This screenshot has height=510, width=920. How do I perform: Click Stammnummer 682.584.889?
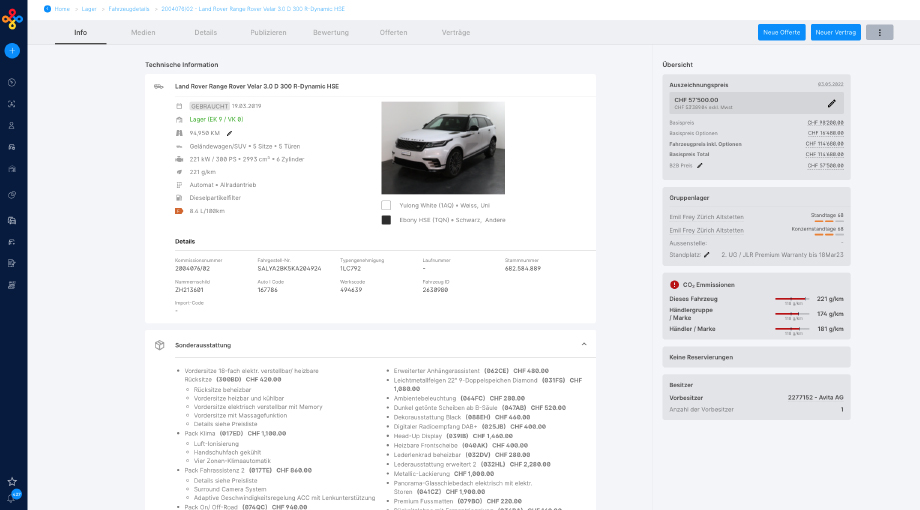pos(523,268)
